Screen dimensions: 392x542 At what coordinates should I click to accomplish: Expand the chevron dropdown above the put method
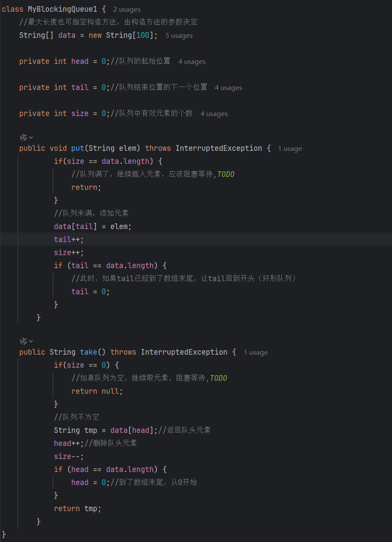tap(31, 137)
